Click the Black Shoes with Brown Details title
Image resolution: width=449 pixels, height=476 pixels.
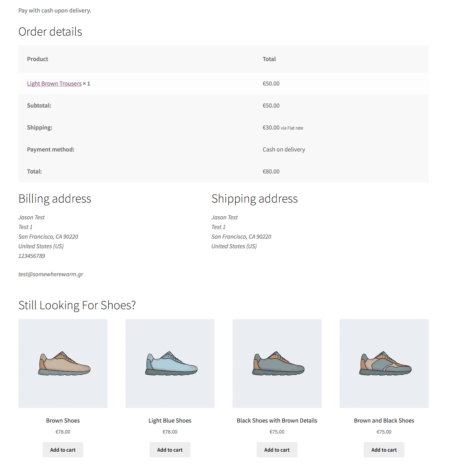pos(277,421)
